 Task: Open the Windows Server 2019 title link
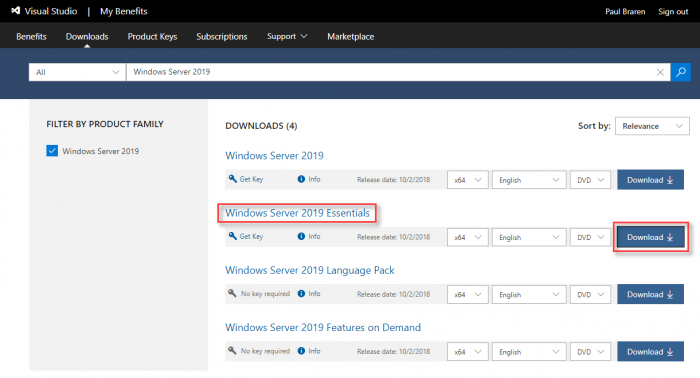[x=274, y=156]
